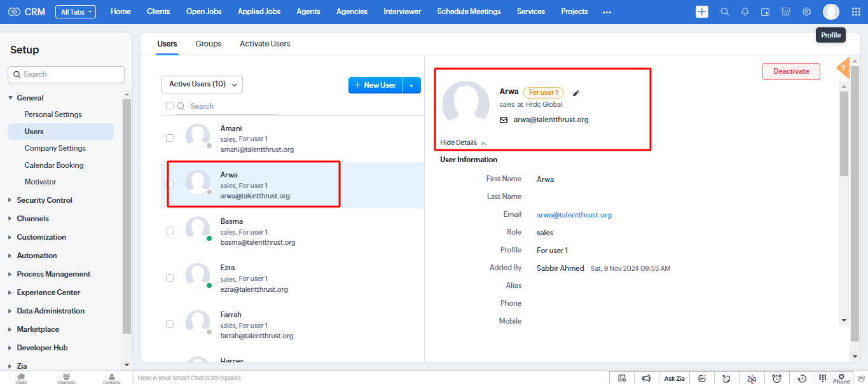Open the Clients tab in top navigation
Image resolution: width=868 pixels, height=384 pixels.
point(158,11)
